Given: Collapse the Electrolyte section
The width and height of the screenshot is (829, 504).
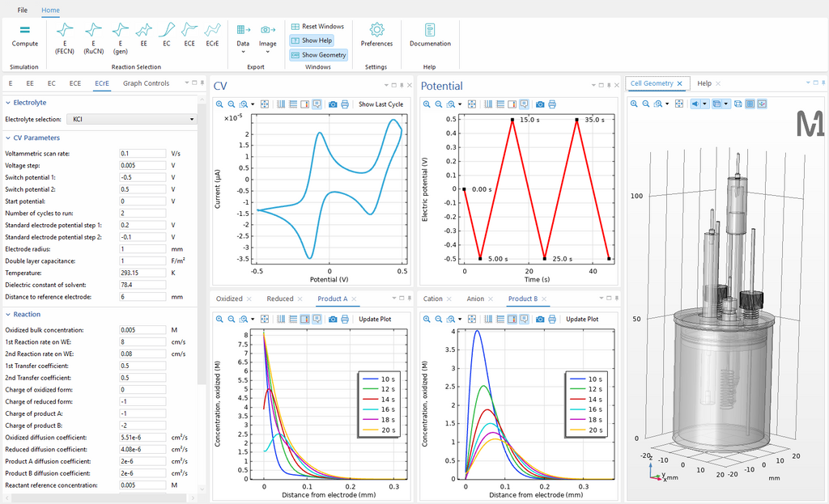Looking at the screenshot, I should tap(6, 103).
